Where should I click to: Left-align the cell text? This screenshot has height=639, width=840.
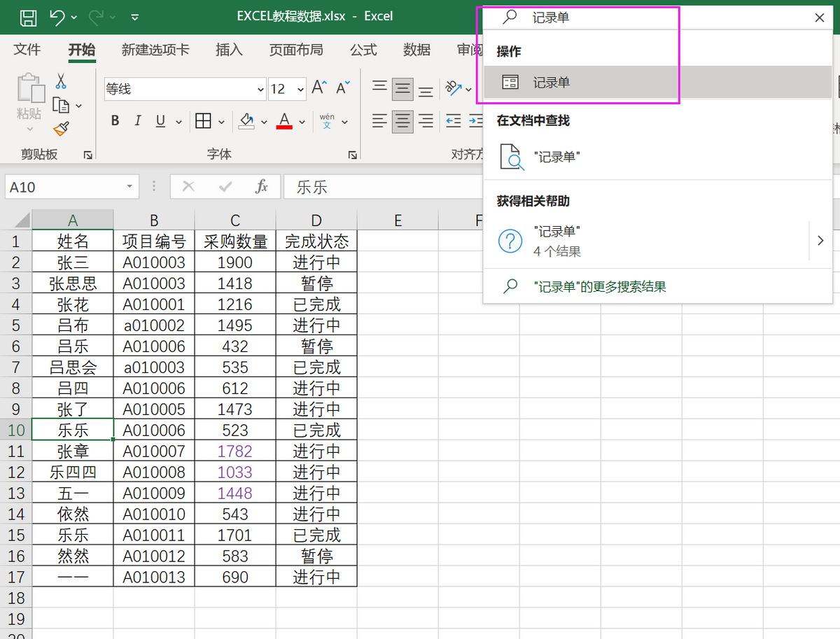379,121
